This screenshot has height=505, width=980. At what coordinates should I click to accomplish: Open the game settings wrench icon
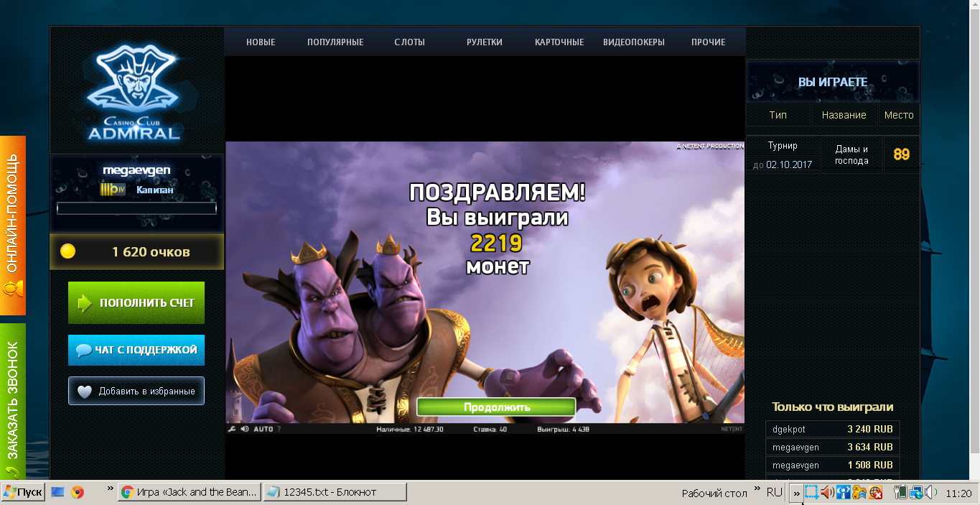(x=232, y=429)
